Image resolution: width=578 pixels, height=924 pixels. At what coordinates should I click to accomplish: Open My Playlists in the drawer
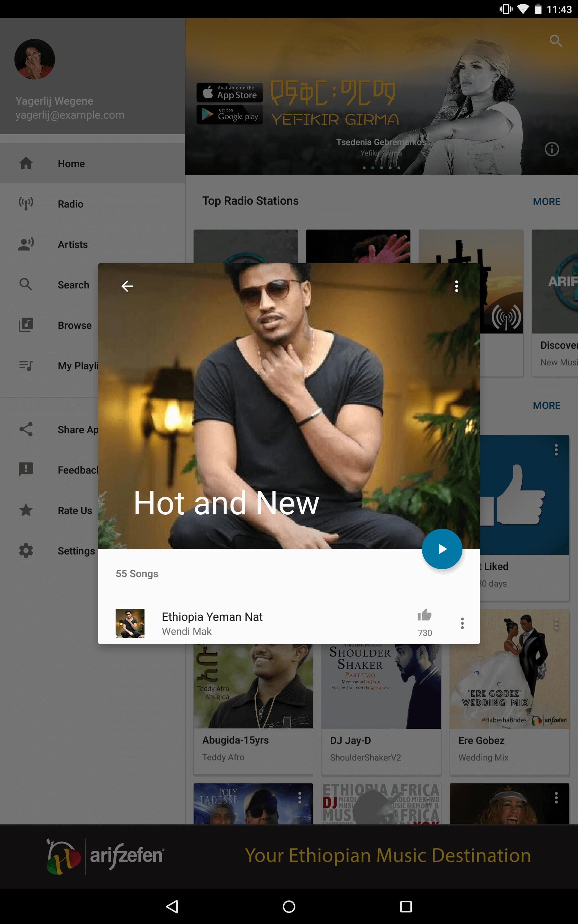[x=49, y=366]
